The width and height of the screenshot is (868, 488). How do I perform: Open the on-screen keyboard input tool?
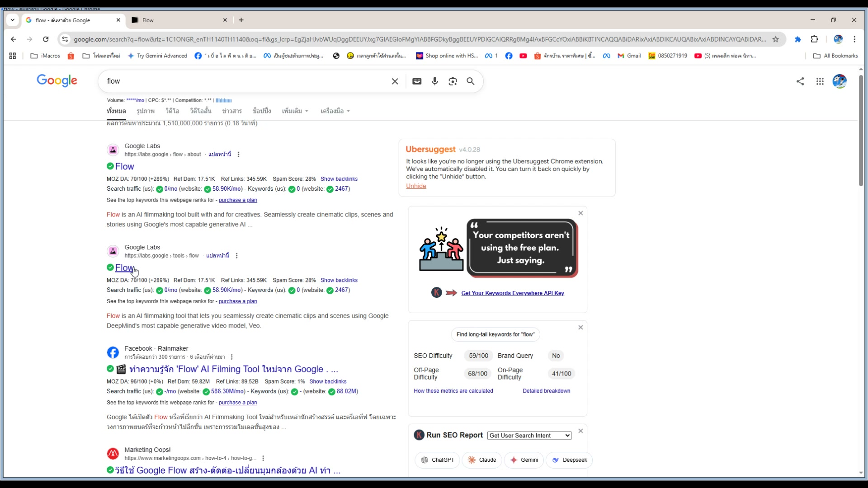pos(417,81)
